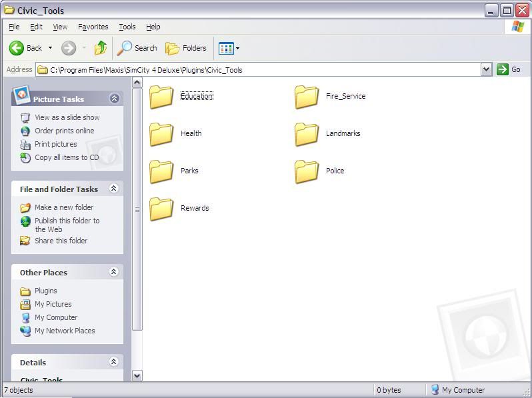Image resolution: width=532 pixels, height=398 pixels.
Task: Click Copy all items to CD
Action: pos(67,157)
